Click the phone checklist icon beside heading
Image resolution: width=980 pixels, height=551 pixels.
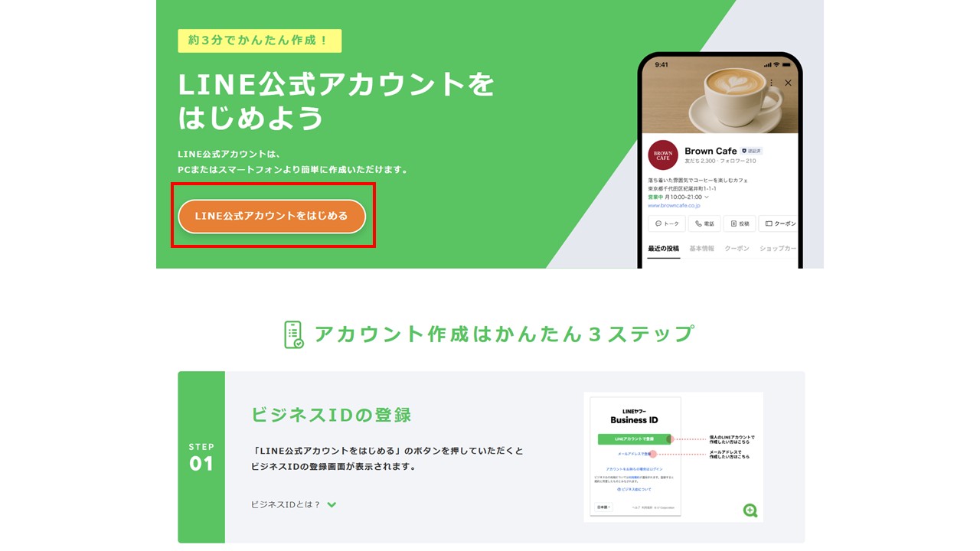pos(293,334)
